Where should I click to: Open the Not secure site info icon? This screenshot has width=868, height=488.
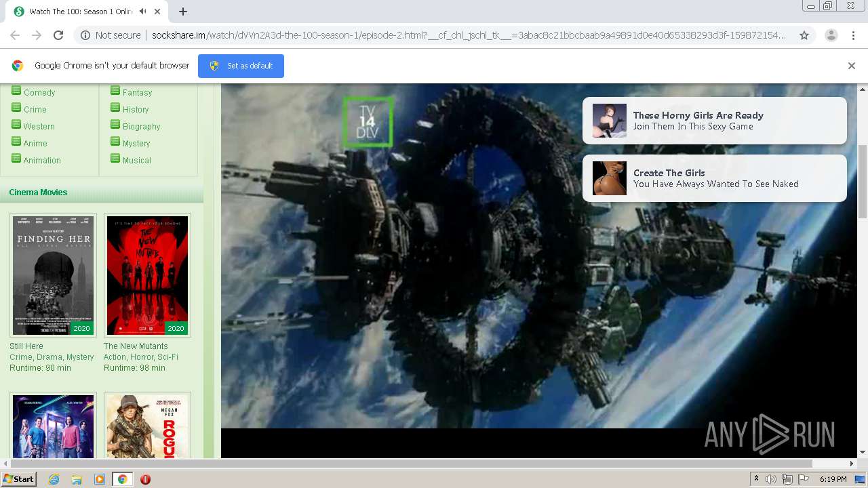click(85, 35)
